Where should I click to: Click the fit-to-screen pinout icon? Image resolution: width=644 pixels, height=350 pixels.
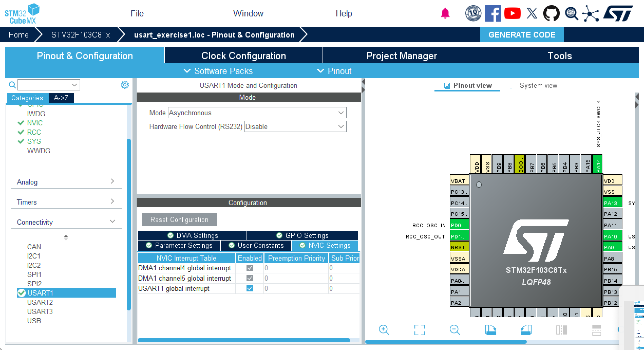[419, 330]
